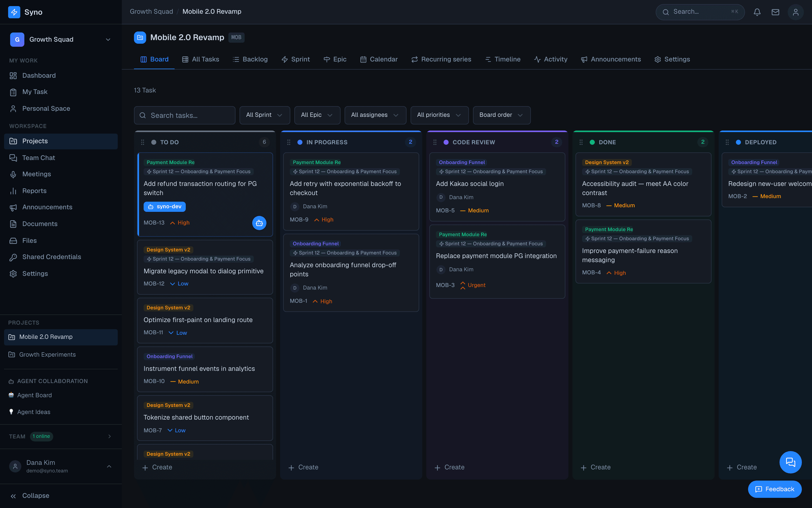
Task: Open Meetings in sidebar
Action: (61, 174)
